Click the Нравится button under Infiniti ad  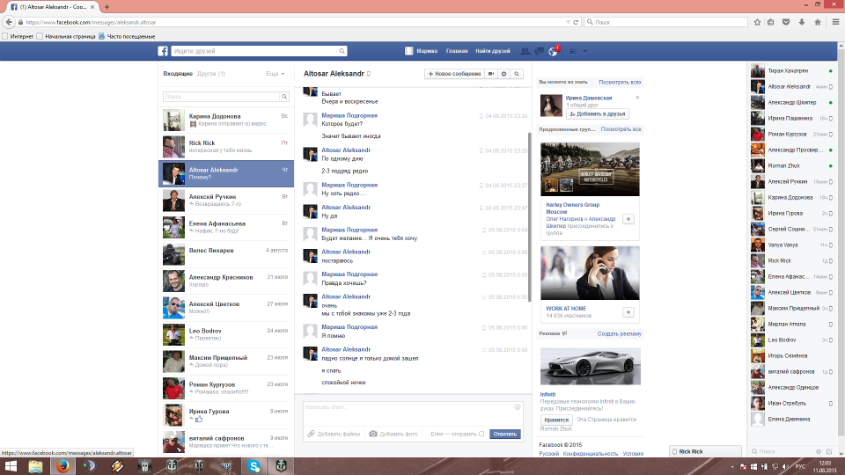pos(556,419)
